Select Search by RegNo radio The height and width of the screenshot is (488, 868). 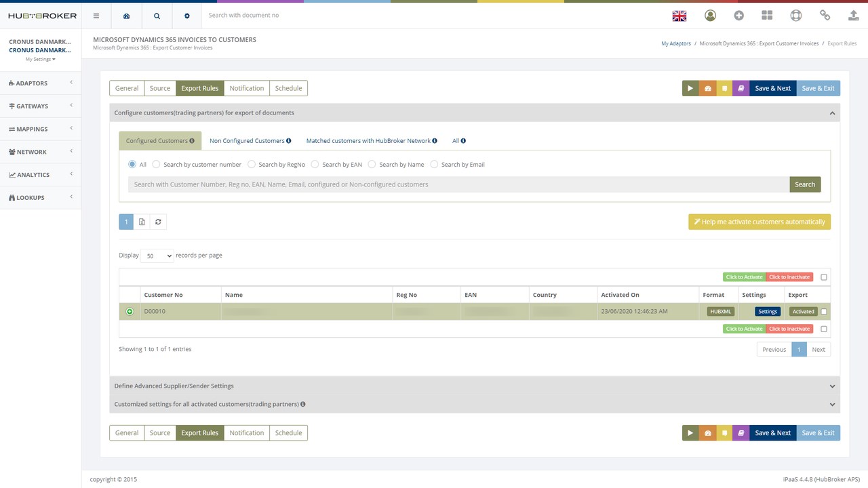click(252, 164)
